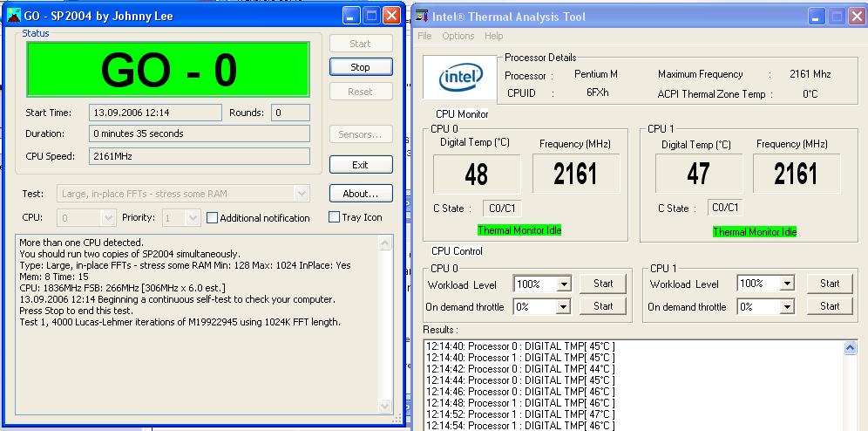Select the 12:14:52 Processor 1 result line
Image resolution: width=868 pixels, height=431 pixels.
coord(520,414)
